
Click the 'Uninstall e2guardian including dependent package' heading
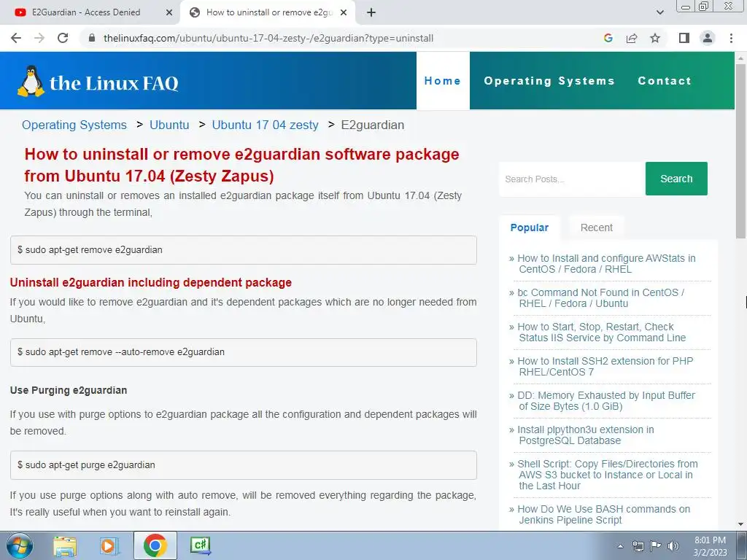pos(150,282)
